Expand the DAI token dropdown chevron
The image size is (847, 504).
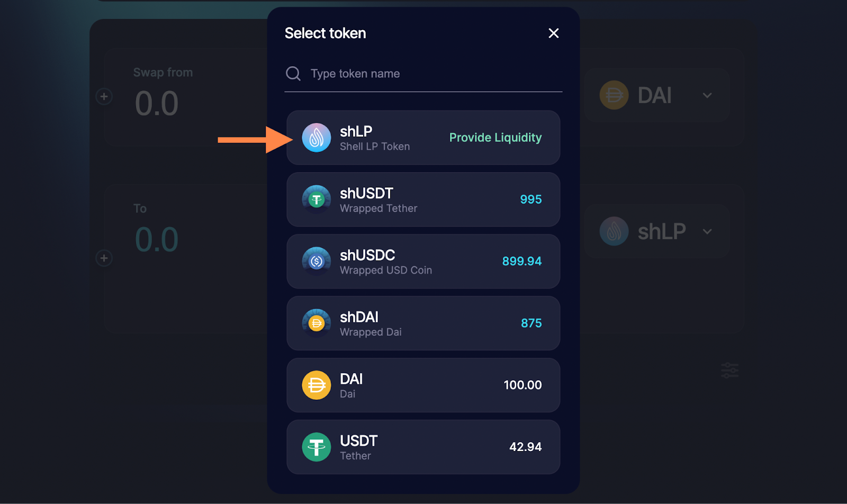pos(707,96)
